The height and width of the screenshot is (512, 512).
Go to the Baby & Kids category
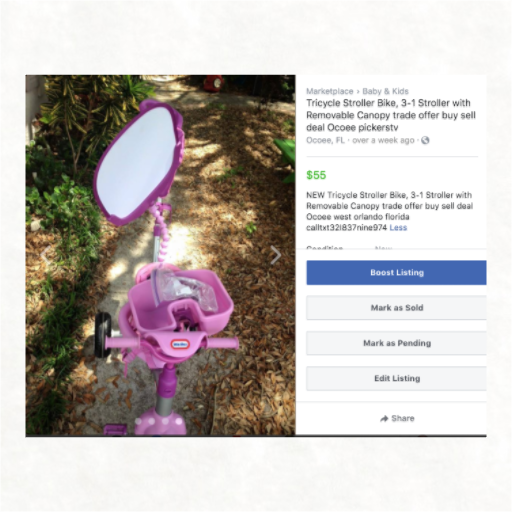coord(385,91)
